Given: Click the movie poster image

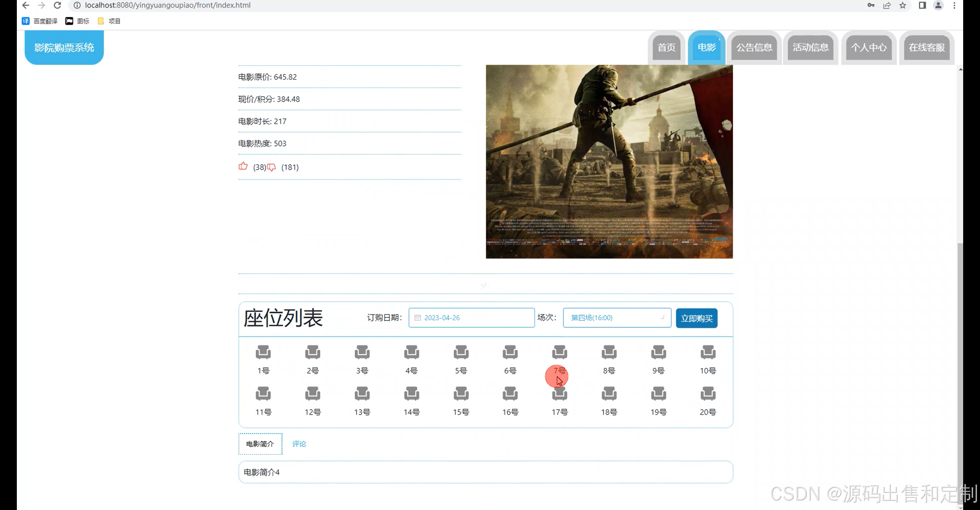Looking at the screenshot, I should (609, 162).
